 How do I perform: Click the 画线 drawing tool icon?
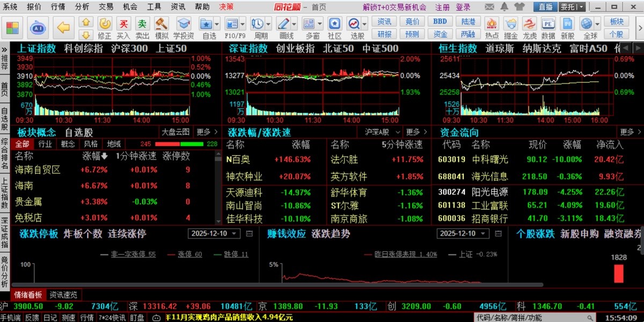[284, 24]
